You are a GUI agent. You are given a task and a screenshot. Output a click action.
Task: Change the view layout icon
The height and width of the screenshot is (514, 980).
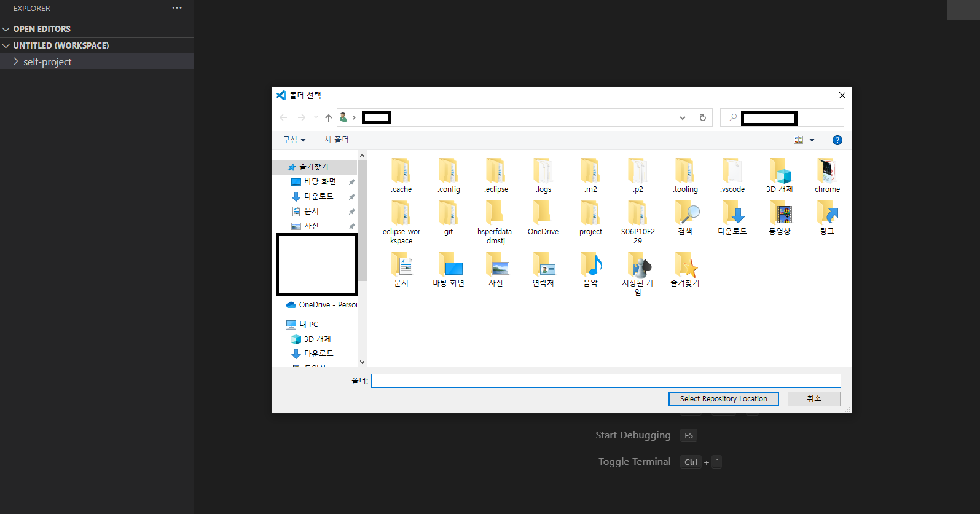(x=799, y=140)
